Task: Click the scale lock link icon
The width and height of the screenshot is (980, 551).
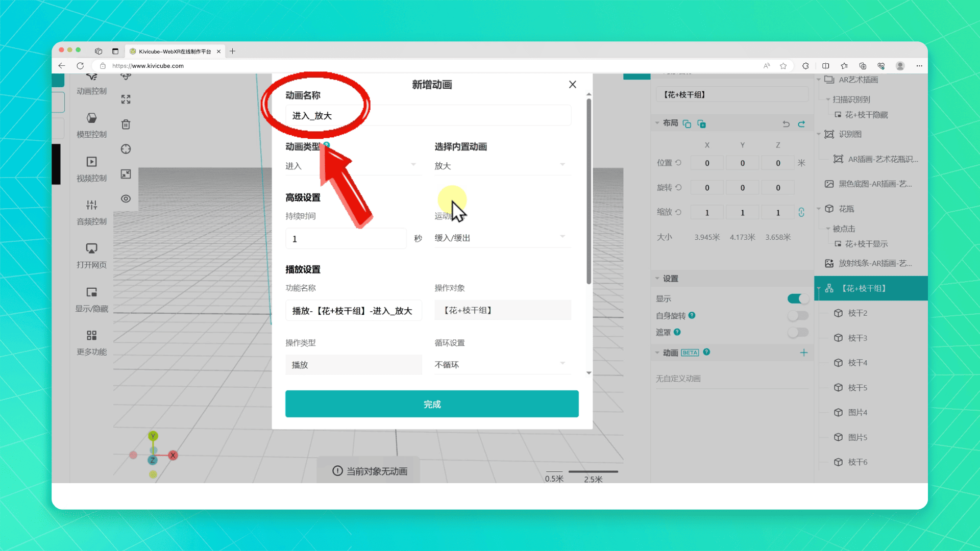Action: point(801,212)
